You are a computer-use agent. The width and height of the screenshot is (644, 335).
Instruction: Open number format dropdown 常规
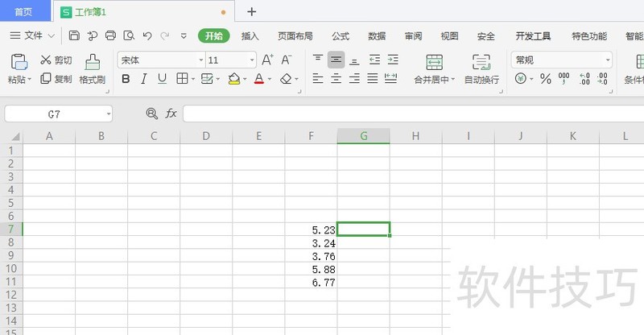[x=608, y=60]
